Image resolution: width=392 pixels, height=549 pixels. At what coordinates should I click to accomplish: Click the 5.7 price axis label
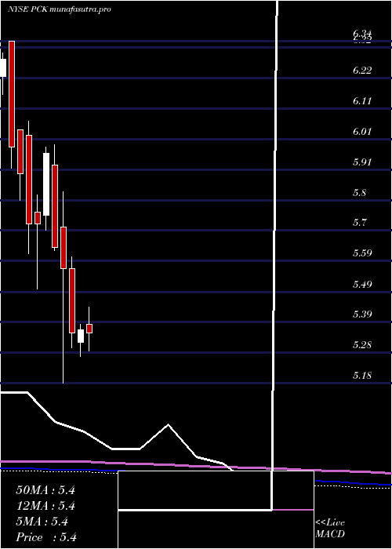[359, 222]
